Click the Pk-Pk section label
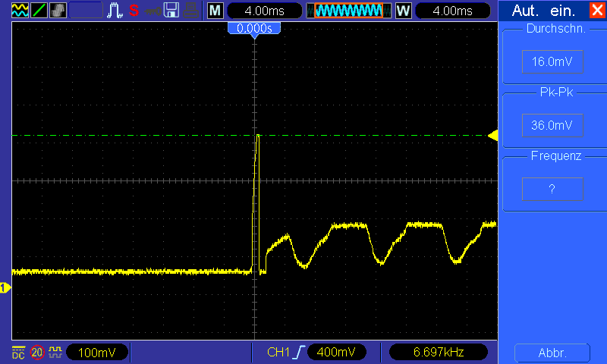 tap(556, 92)
